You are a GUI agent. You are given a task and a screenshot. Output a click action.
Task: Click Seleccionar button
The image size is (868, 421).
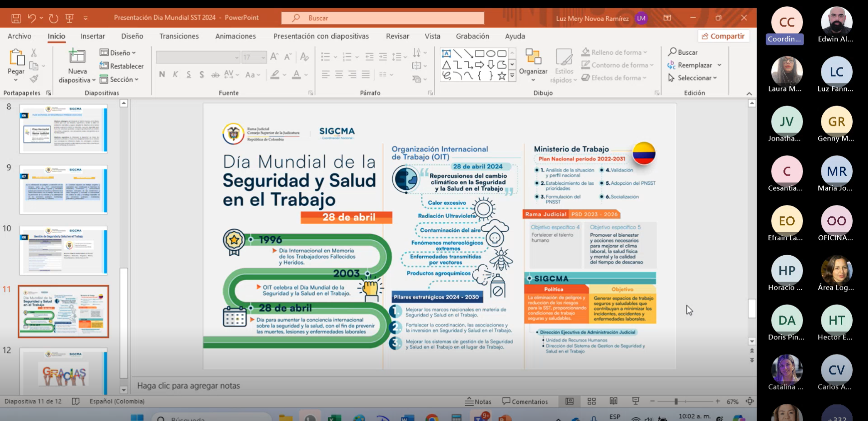coord(692,78)
